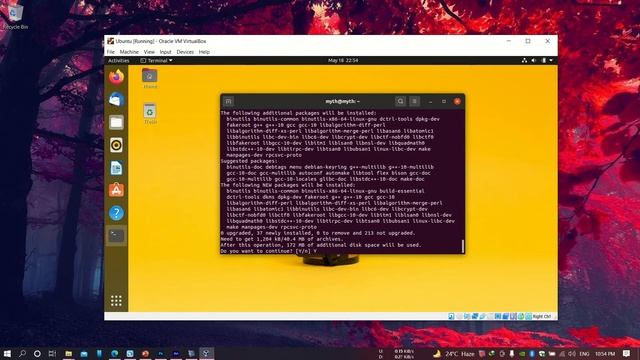
Task: Open the Windows Start menu
Action: [7, 353]
